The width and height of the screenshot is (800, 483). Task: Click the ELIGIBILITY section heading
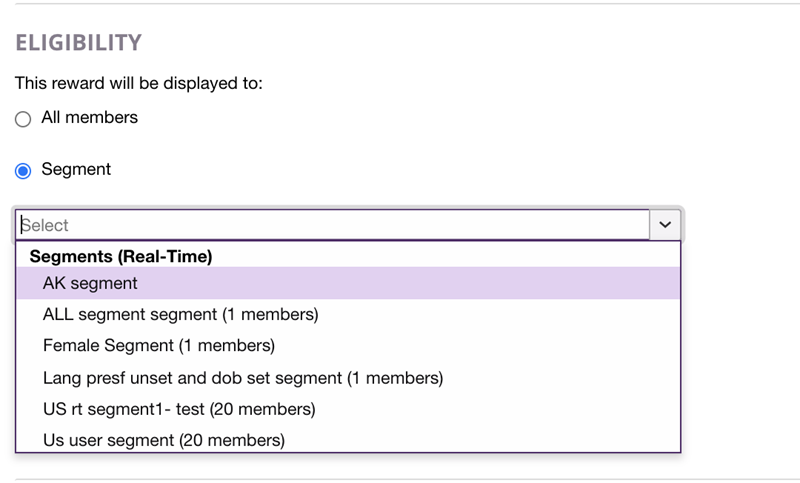(78, 43)
